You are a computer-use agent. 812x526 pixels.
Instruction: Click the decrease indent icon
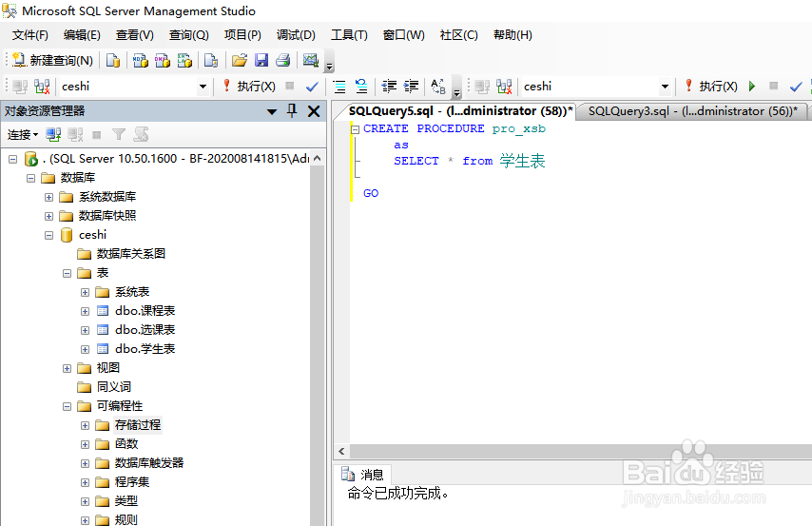(x=389, y=87)
